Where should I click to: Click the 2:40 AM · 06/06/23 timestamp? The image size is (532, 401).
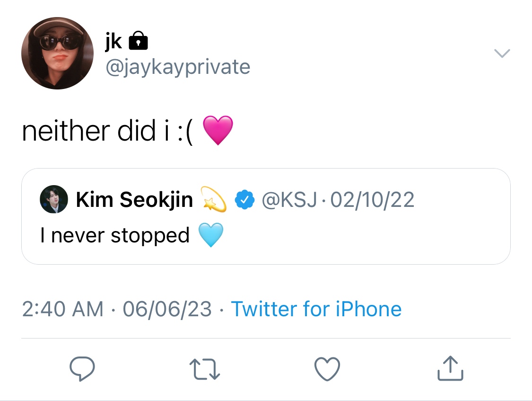(x=117, y=309)
